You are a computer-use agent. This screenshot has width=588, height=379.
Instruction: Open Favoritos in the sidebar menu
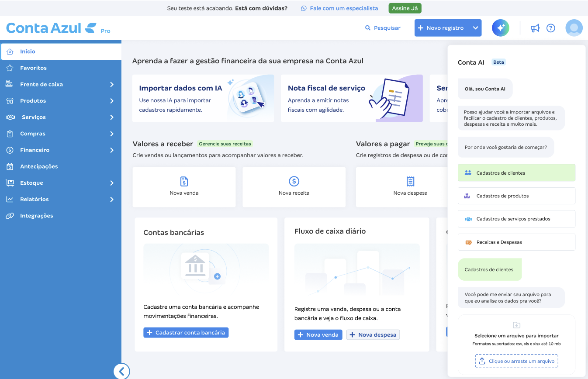click(61, 68)
